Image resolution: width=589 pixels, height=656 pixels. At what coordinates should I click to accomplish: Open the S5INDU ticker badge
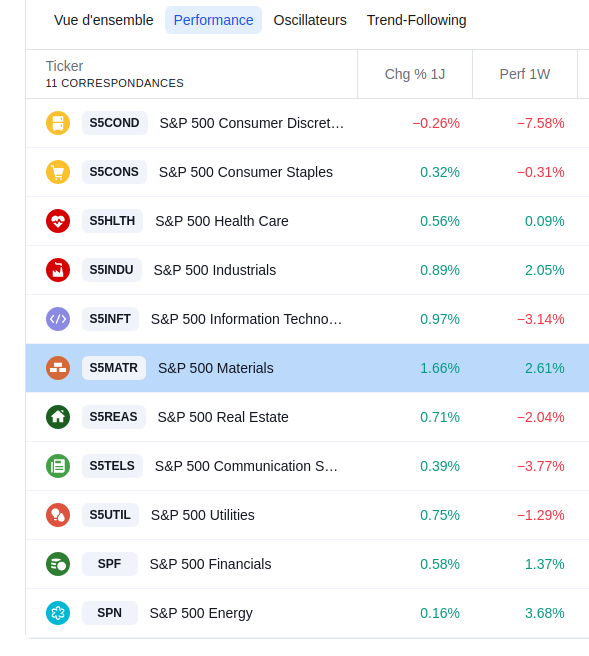click(x=112, y=270)
